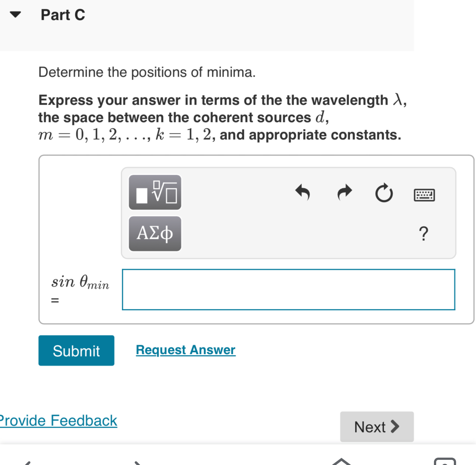Open equation editor help with the question mark
This screenshot has width=476, height=465.
click(424, 233)
